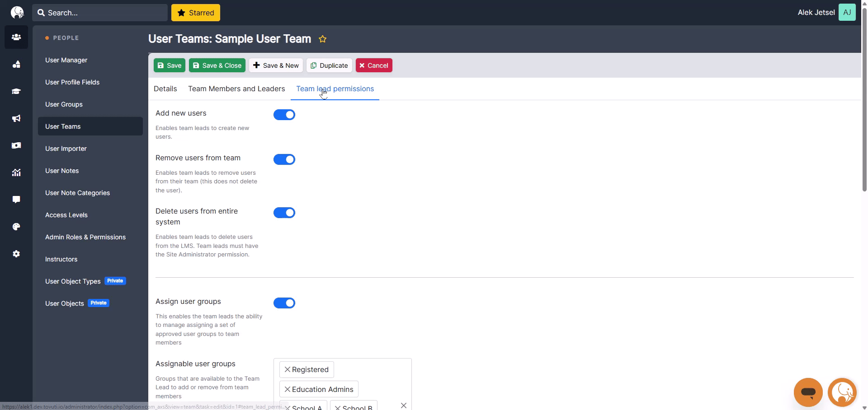Open Alek Jetsel user avatar menu
The height and width of the screenshot is (410, 868).
[847, 13]
